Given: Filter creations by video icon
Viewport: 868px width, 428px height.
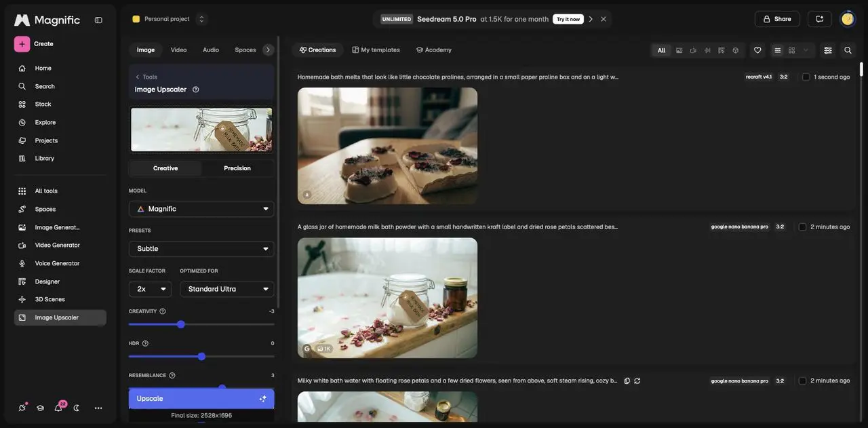Looking at the screenshot, I should 693,50.
